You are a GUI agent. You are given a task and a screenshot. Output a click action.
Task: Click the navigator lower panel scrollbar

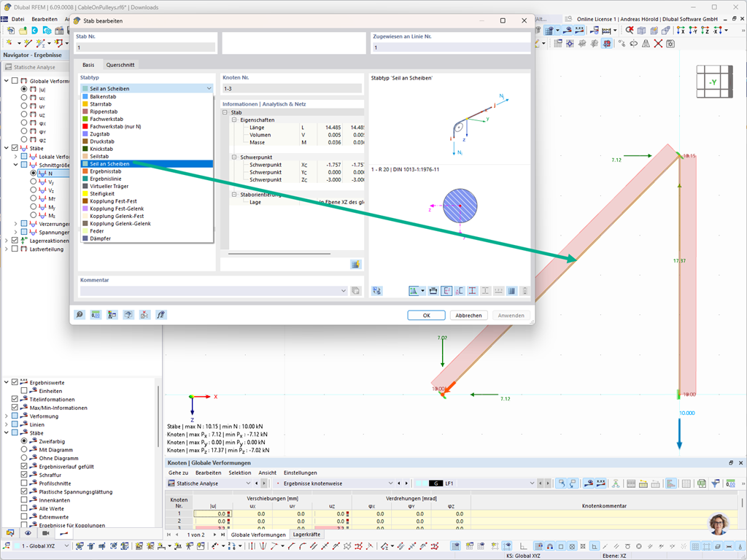click(x=158, y=415)
